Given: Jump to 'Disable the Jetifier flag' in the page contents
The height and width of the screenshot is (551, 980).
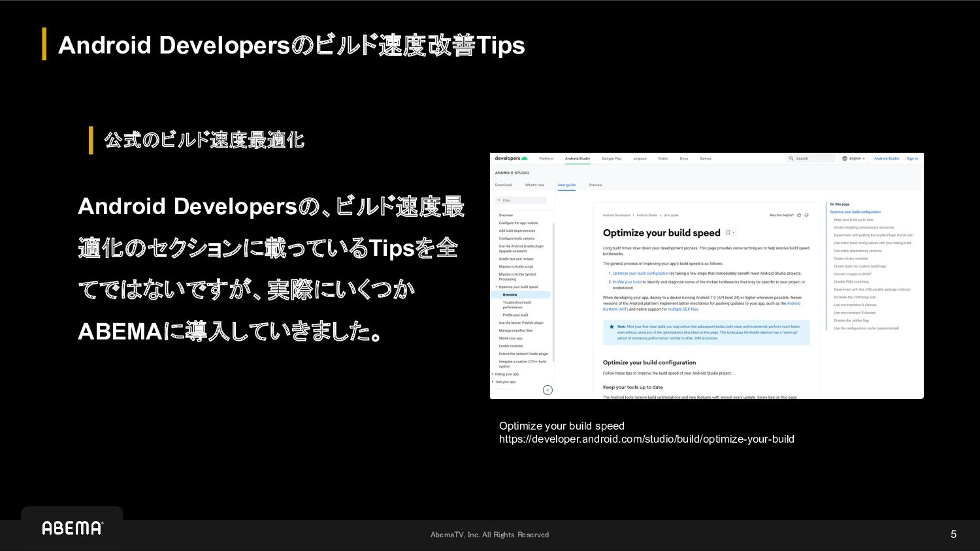Looking at the screenshot, I should click(851, 321).
